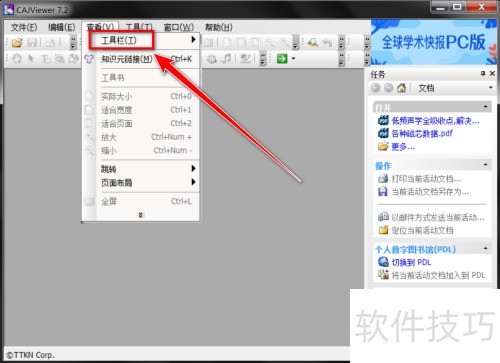Close the 任务 task pane
The image size is (500, 363).
click(x=492, y=73)
